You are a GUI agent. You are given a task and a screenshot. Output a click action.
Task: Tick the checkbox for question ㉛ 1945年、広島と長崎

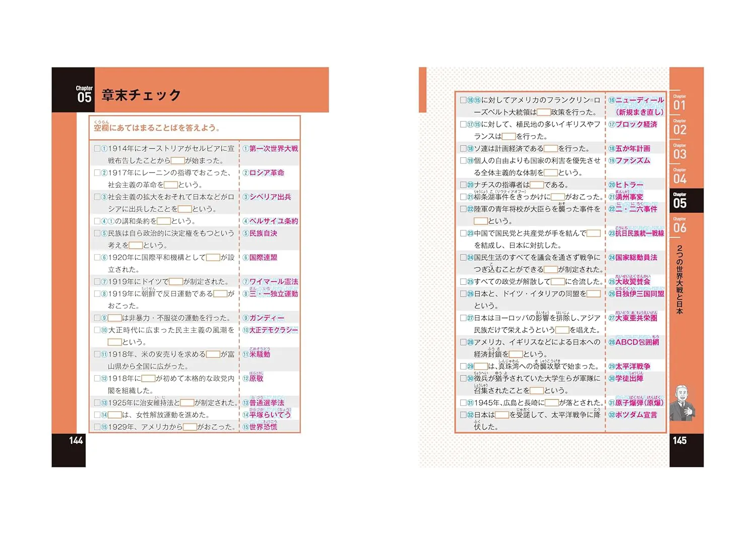pos(463,403)
